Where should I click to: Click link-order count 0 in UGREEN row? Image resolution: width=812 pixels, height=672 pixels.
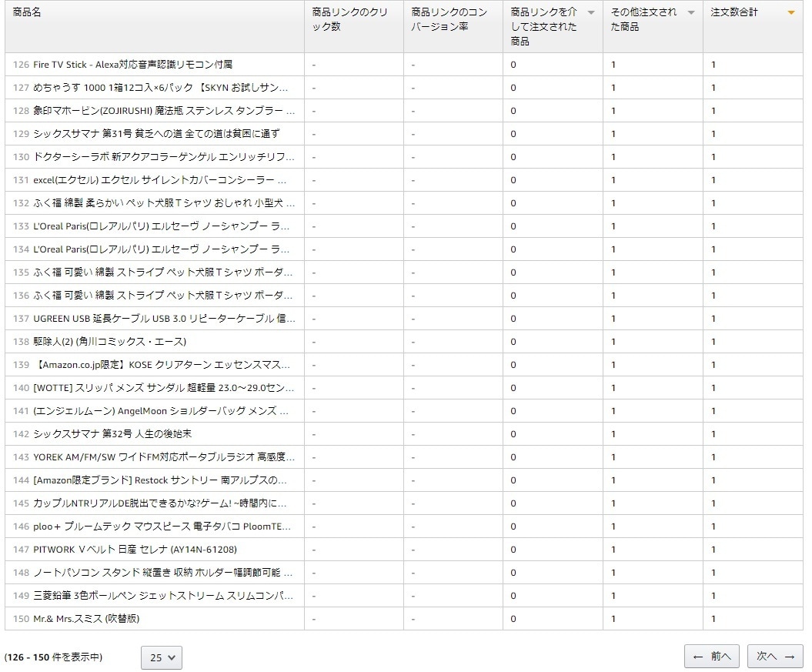pyautogui.click(x=513, y=319)
